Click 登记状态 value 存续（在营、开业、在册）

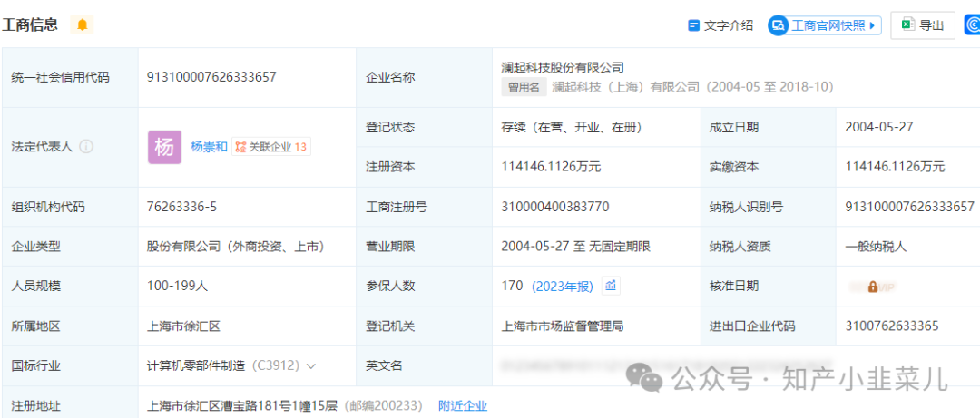[x=572, y=127]
